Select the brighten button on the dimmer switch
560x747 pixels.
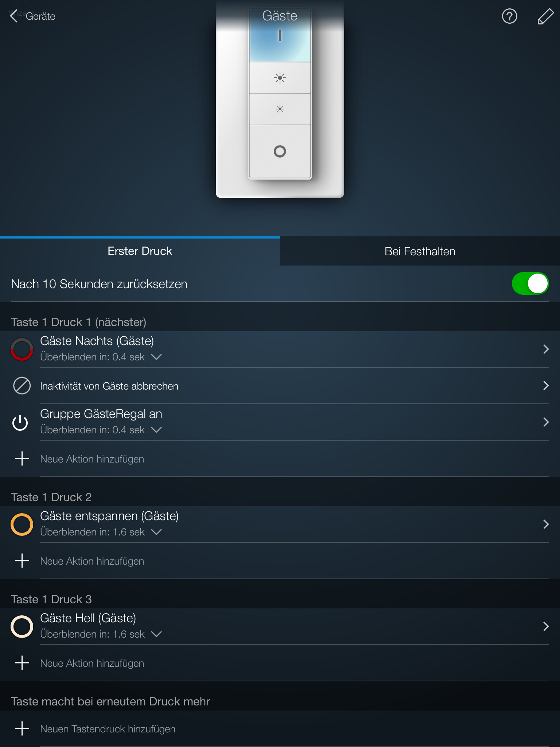[x=280, y=78]
